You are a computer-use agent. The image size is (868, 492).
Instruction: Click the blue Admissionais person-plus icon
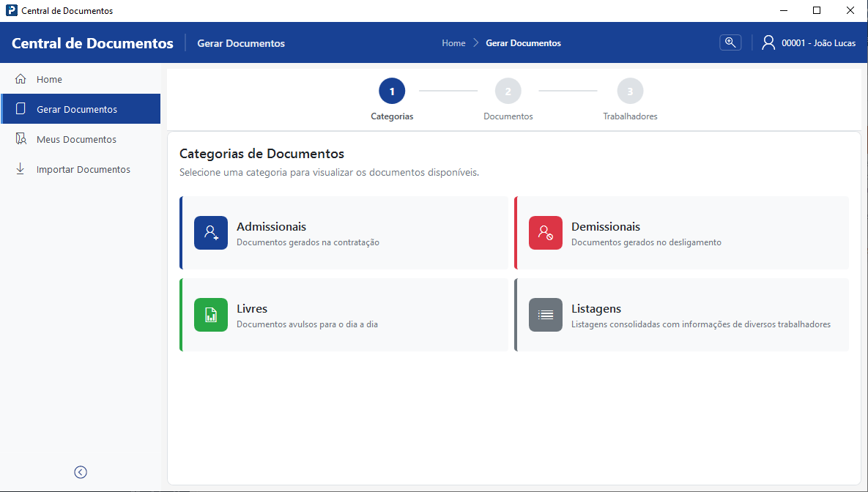[211, 232]
